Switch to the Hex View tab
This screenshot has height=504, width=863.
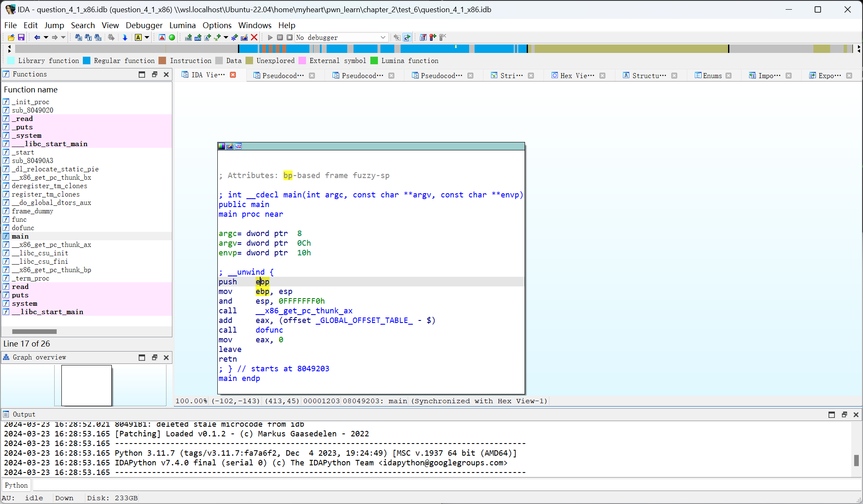[577, 75]
